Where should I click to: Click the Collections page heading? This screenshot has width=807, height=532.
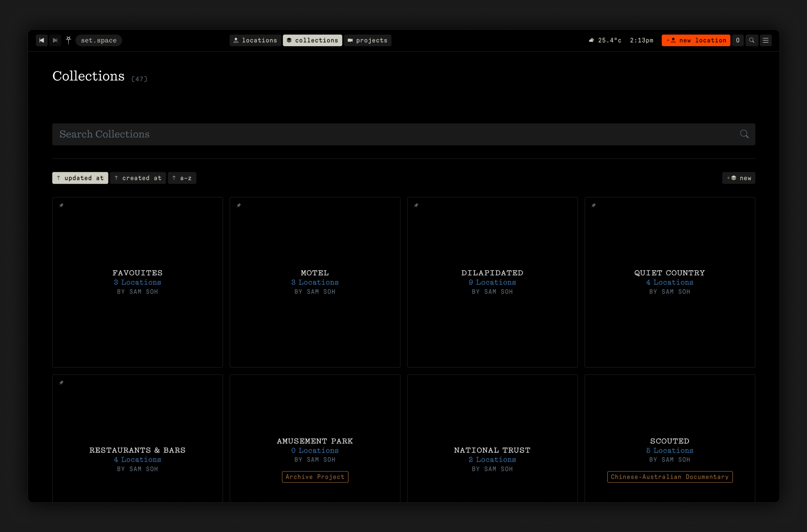click(x=88, y=76)
